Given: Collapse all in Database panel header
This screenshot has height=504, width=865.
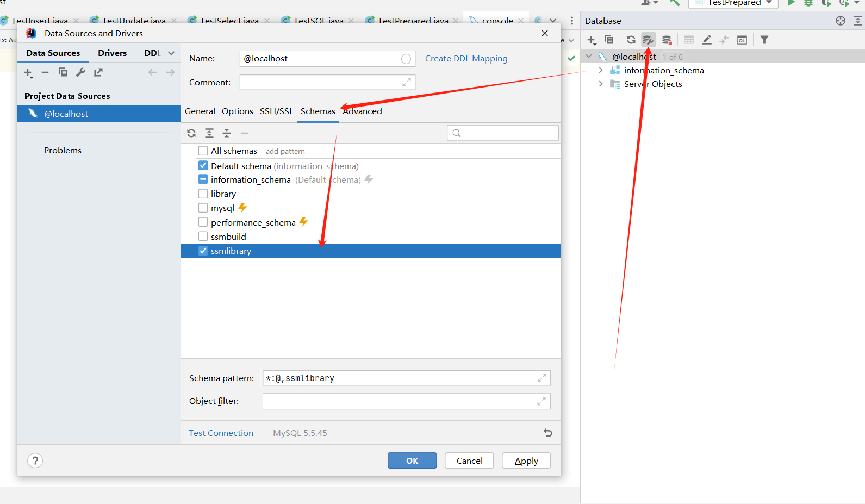Looking at the screenshot, I should click(x=858, y=21).
